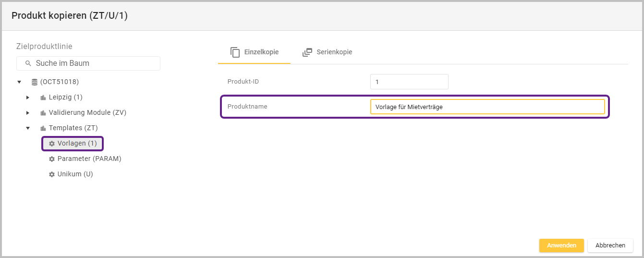Click the gear icon beside Vorlagen
The height and width of the screenshot is (258, 644).
click(x=52, y=144)
